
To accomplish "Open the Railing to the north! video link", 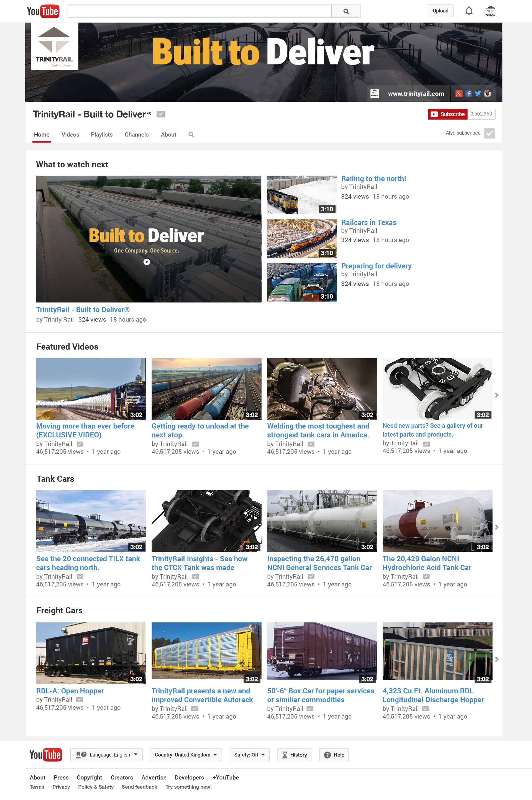I will (373, 179).
